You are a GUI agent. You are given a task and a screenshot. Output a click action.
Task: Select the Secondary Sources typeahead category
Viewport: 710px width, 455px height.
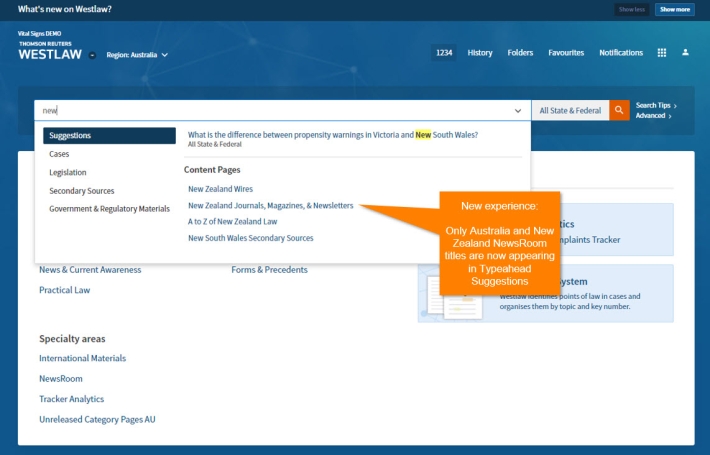[82, 191]
